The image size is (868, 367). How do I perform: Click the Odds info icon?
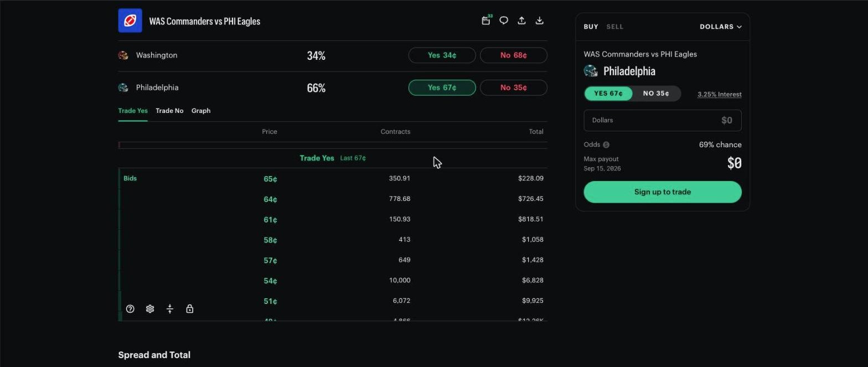606,145
